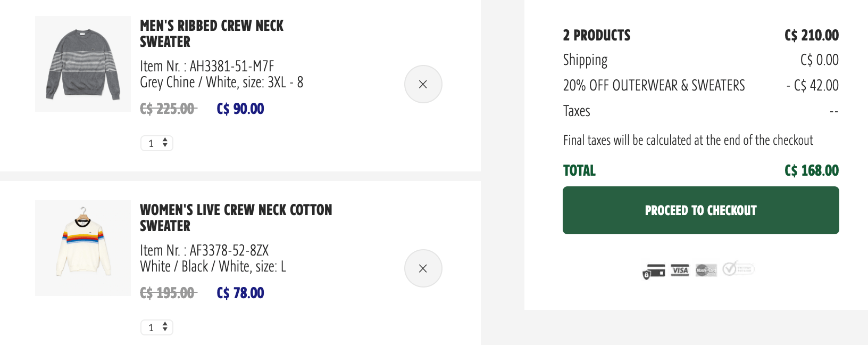Open Women's Live Crew Neck Cotton Sweater title
Image resolution: width=868 pixels, height=345 pixels.
coord(236,218)
